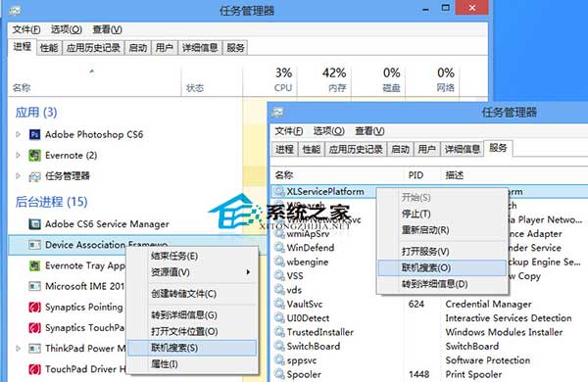The height and width of the screenshot is (382, 588).
Task: Click the SwitchBoard service gear icon
Action: pos(279,347)
